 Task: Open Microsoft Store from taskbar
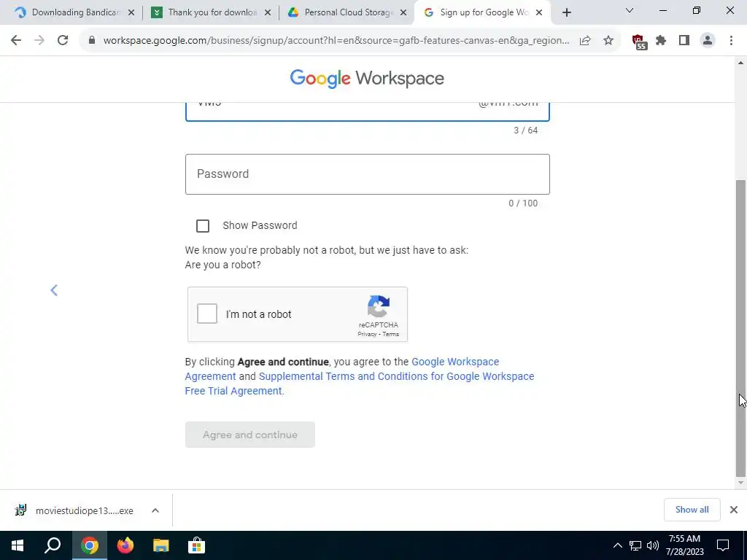coord(196,545)
